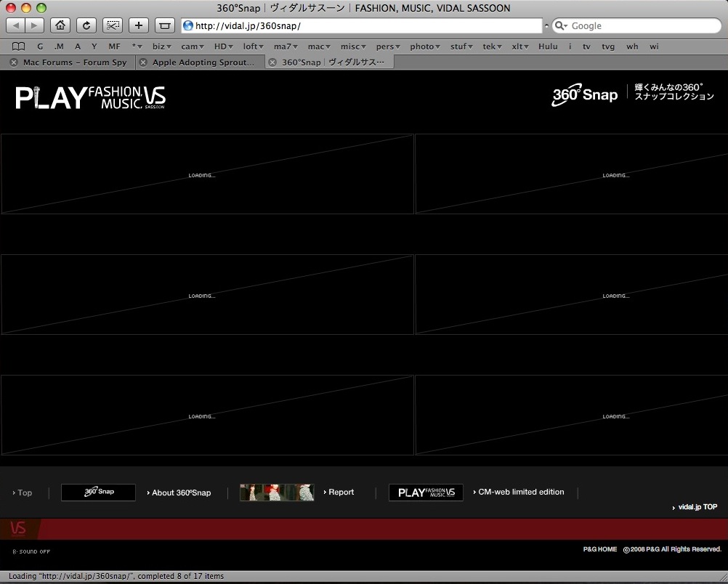The height and width of the screenshot is (584, 728).
Task: Click the red VS Sassoon logo in footer bar
Action: point(17,529)
